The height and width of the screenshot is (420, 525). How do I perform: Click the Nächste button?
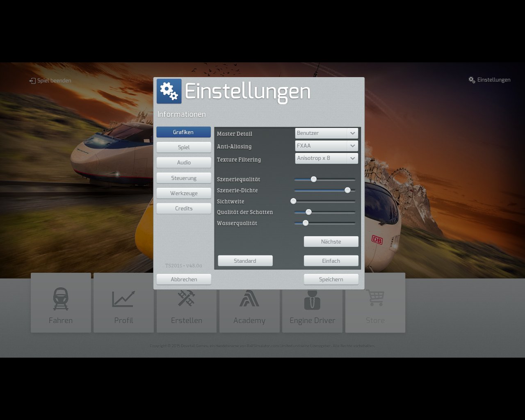[x=331, y=242]
